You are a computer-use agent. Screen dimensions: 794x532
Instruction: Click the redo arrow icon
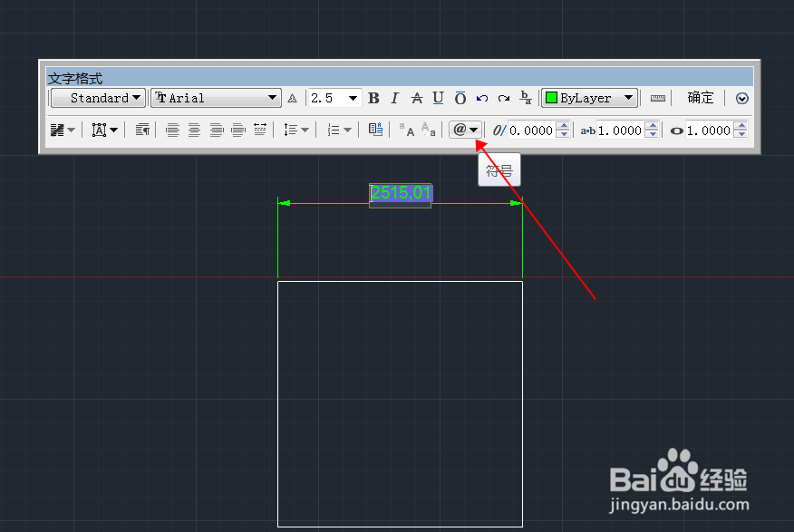point(503,98)
